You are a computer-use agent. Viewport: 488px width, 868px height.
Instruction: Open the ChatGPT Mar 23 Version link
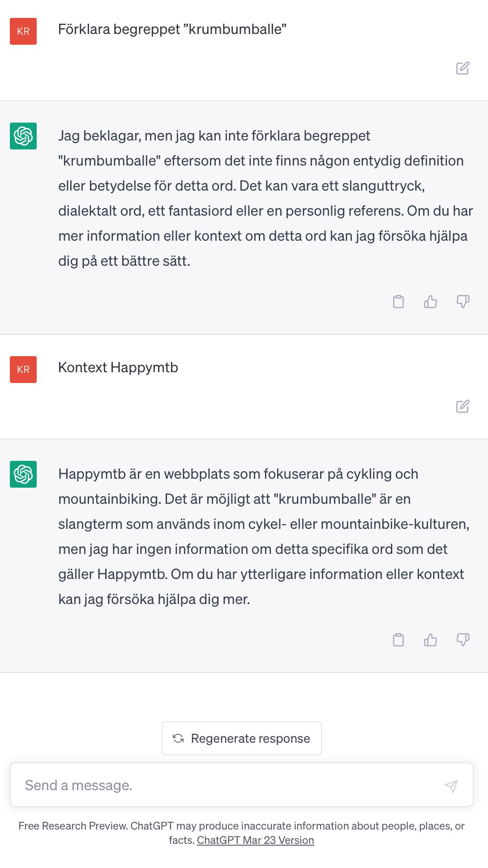tap(255, 840)
